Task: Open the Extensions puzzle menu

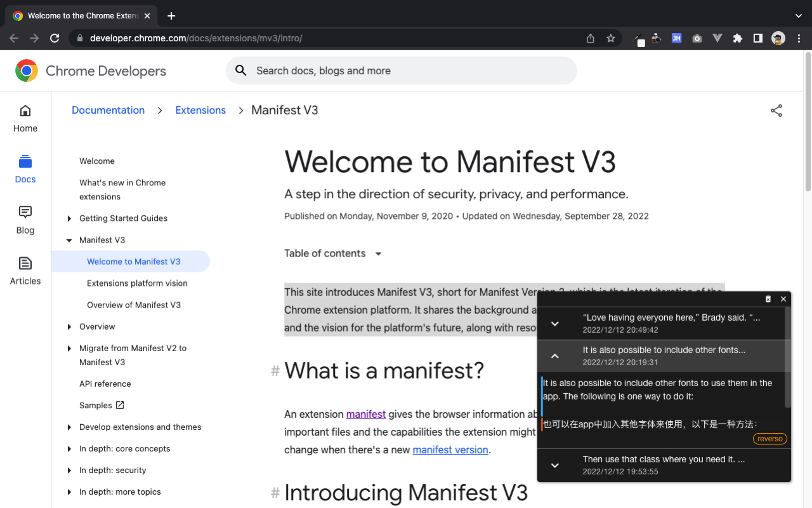Action: 737,38
